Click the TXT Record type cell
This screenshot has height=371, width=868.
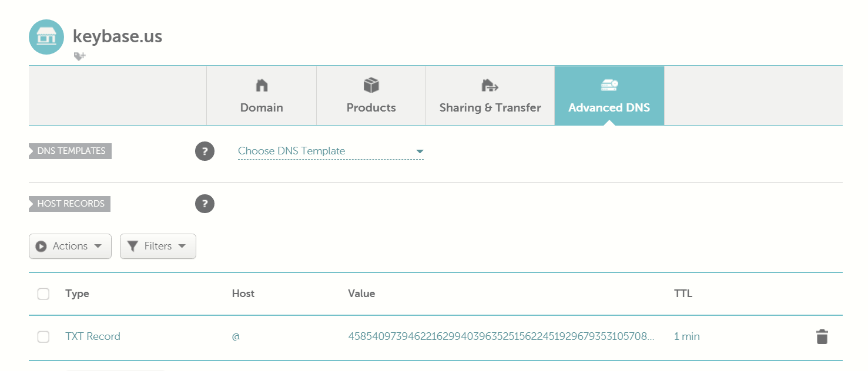(93, 336)
